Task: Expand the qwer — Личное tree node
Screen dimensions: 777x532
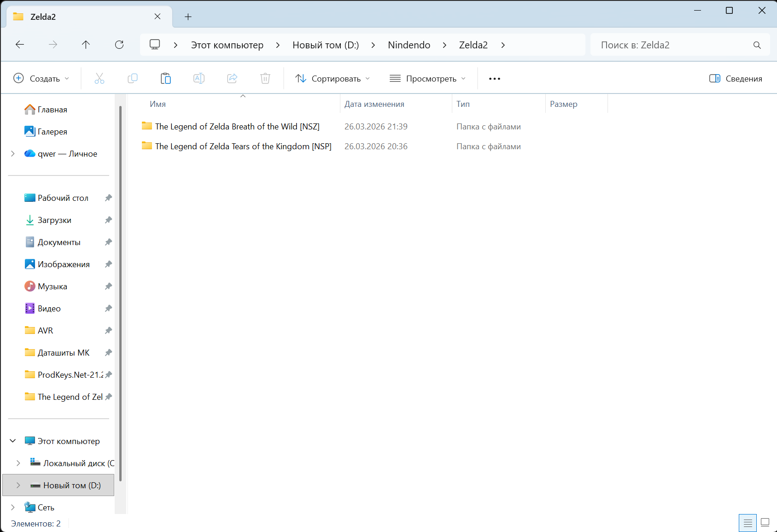Action: tap(13, 154)
